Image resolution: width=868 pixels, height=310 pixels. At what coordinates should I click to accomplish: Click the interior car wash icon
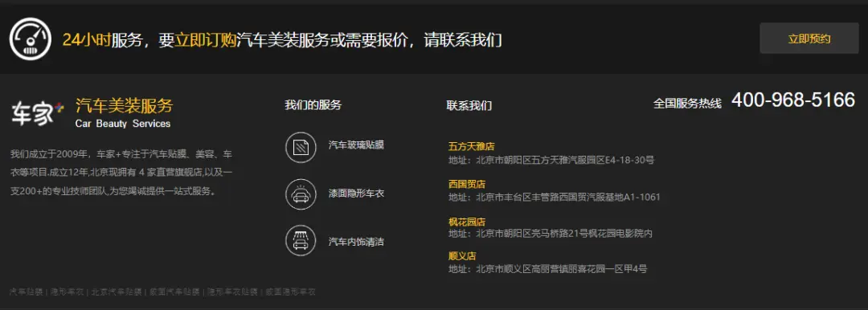point(301,241)
